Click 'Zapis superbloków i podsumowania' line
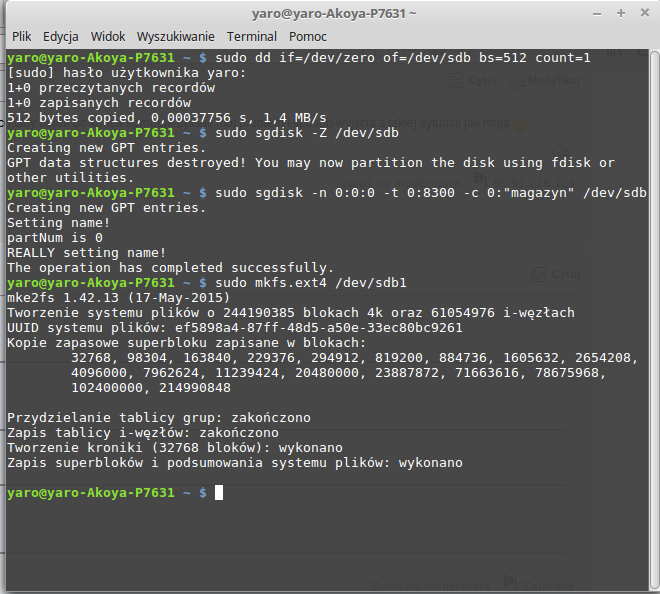660x594 pixels. pyautogui.click(x=234, y=463)
